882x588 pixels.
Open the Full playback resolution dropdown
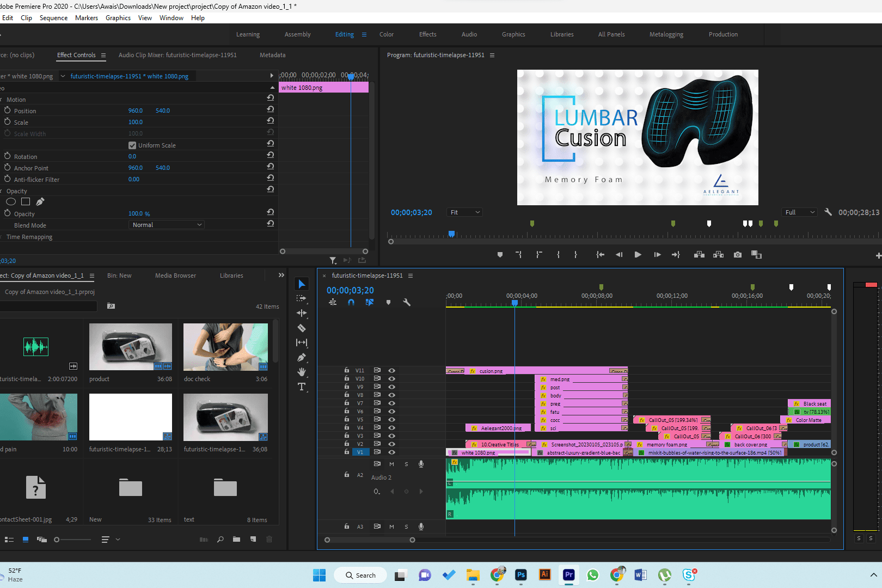pyautogui.click(x=799, y=212)
